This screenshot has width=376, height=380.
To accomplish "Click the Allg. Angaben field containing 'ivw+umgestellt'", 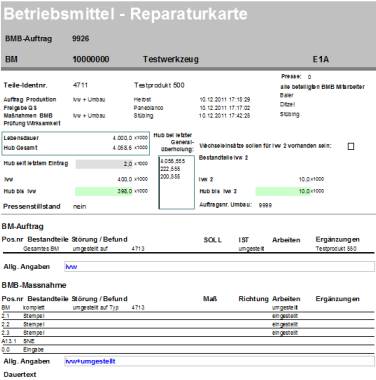I will point(219,361).
